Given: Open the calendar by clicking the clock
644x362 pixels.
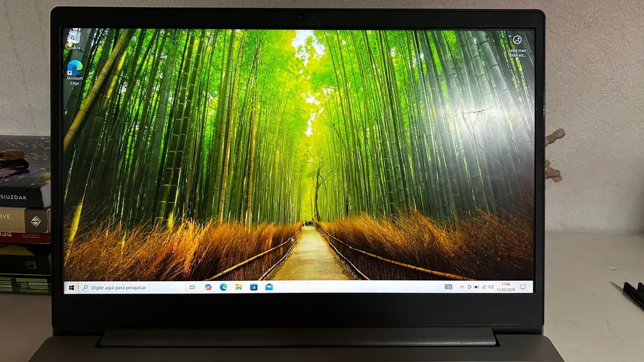Looking at the screenshot, I should click(505, 287).
